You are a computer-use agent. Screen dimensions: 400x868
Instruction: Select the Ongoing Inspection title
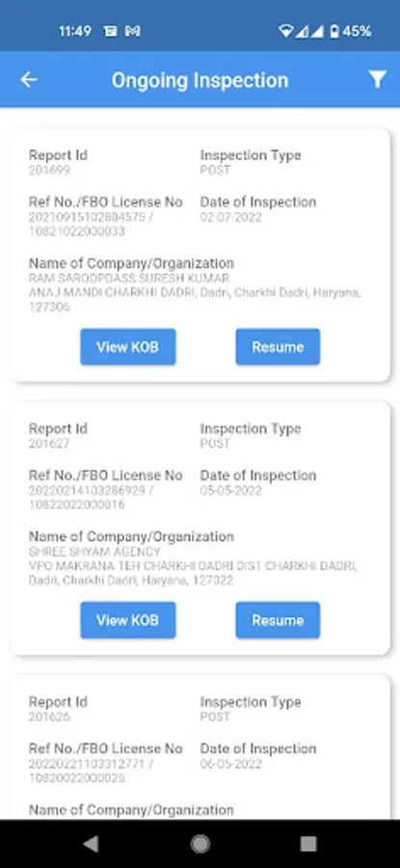tap(200, 80)
